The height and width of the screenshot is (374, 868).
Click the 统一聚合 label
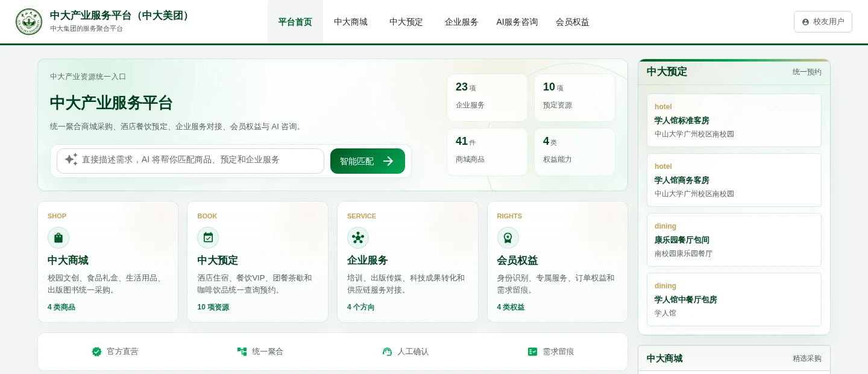click(x=268, y=352)
